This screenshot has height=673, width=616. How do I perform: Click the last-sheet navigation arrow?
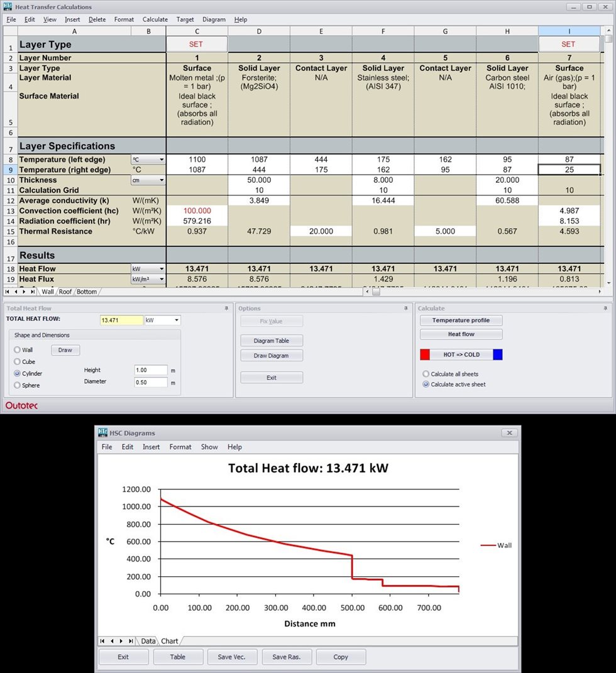point(33,292)
